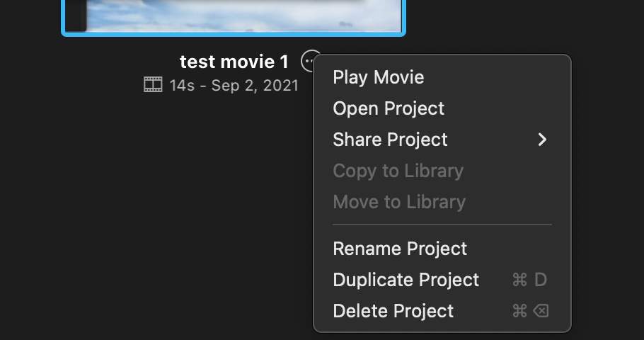Click the delete-key glyph beside Delete Project
The height and width of the screenshot is (340, 644).
(541, 311)
